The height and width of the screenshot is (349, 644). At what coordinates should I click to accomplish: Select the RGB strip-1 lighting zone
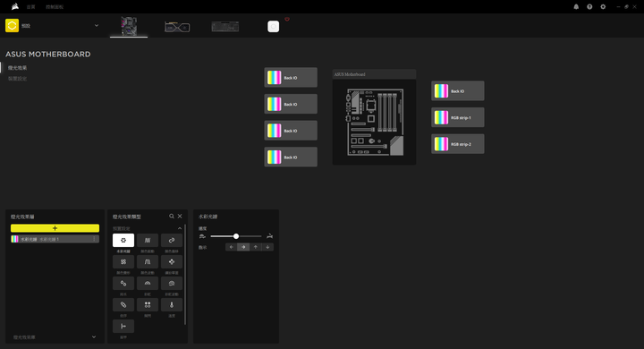coord(458,117)
